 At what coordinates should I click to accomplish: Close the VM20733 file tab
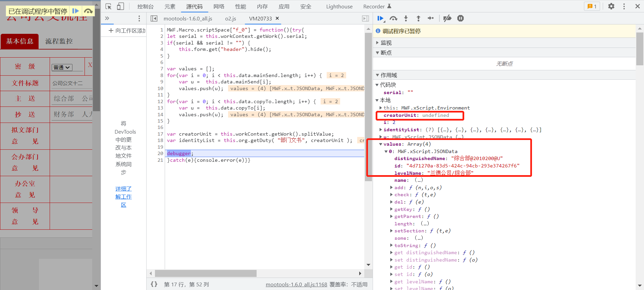(x=277, y=18)
